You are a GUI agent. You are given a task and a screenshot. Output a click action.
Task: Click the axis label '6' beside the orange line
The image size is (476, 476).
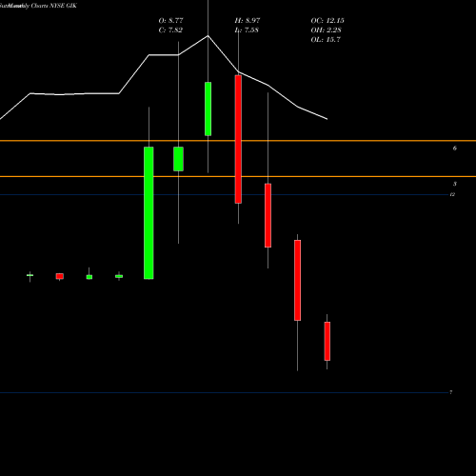[x=455, y=149]
